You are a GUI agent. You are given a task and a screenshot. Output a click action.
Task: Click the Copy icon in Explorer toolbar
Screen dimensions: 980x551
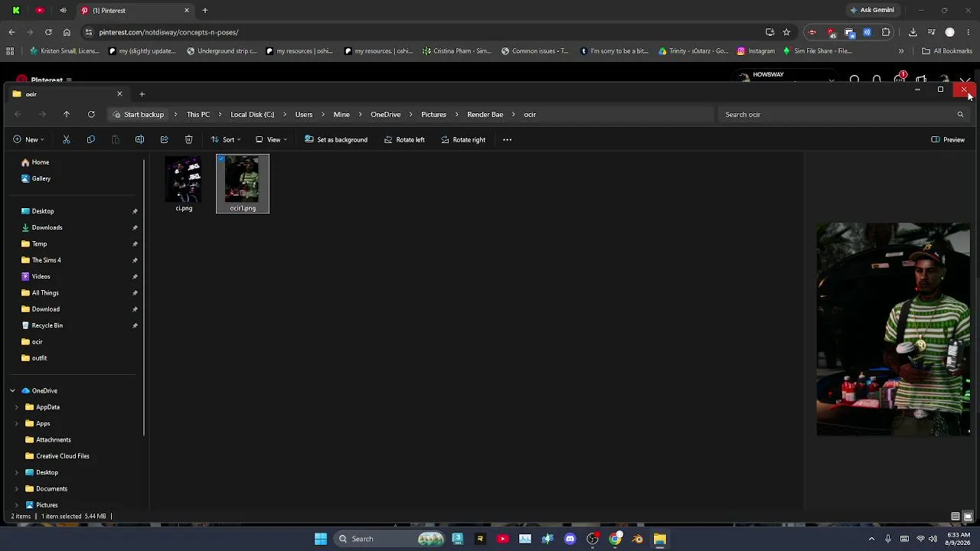[x=91, y=139]
